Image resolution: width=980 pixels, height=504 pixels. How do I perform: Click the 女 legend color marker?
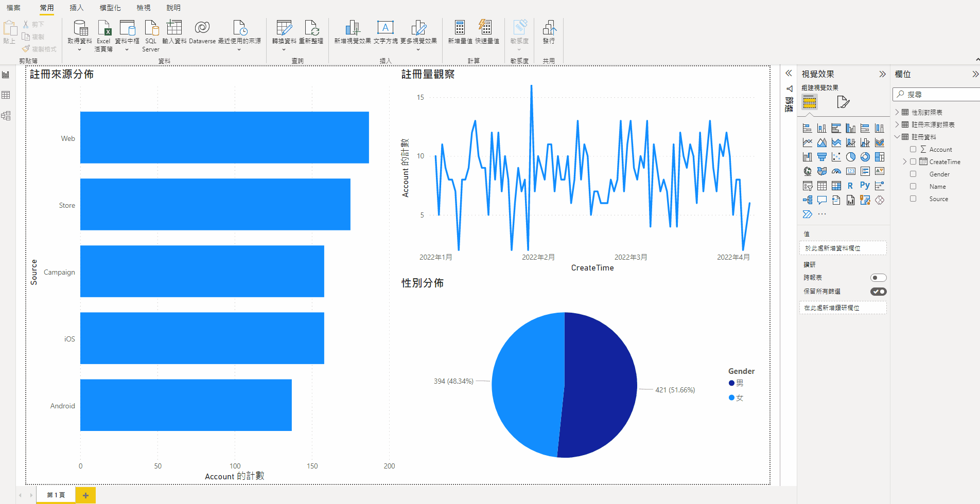731,398
